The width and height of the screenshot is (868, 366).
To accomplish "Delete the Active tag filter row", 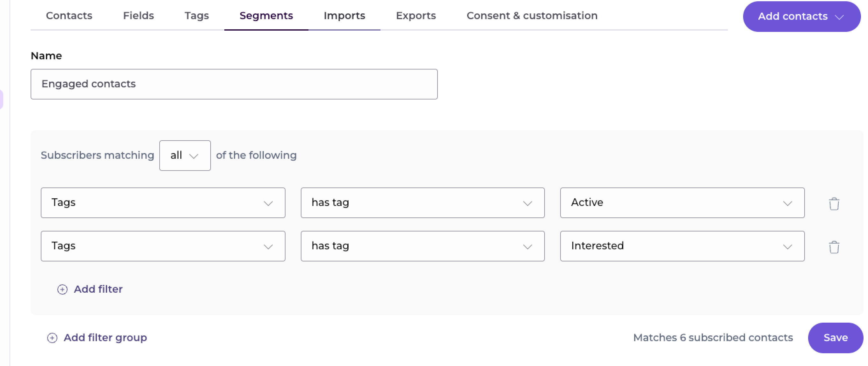I will [834, 203].
